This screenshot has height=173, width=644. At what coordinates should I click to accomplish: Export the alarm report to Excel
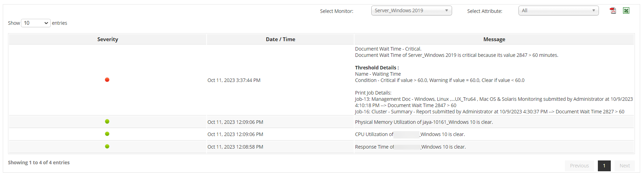tap(626, 11)
